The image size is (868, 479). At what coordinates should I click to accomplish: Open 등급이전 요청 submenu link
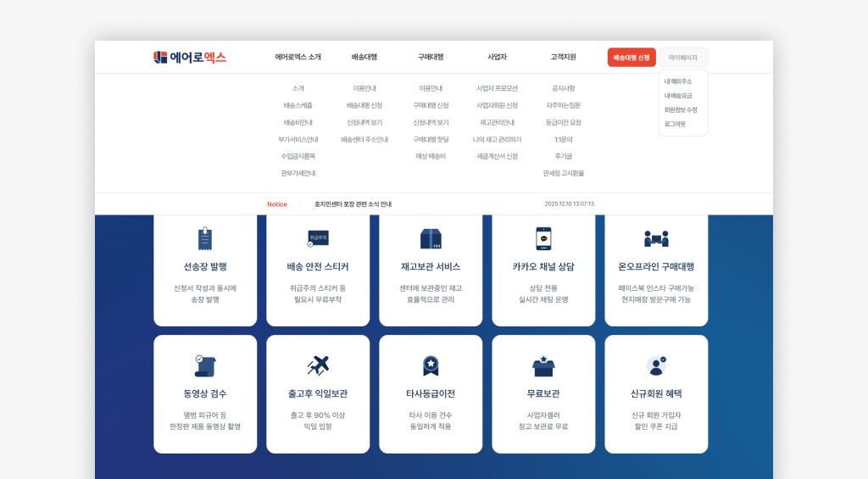564,122
